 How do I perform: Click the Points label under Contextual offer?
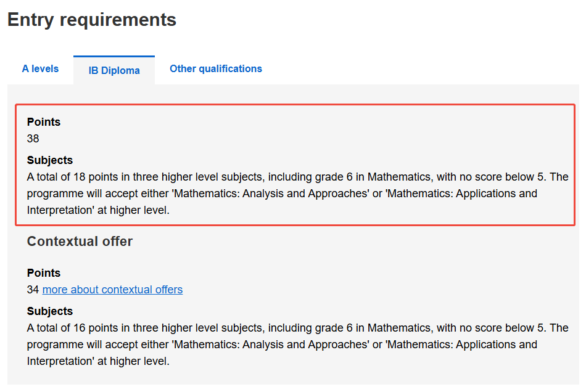[x=44, y=273]
